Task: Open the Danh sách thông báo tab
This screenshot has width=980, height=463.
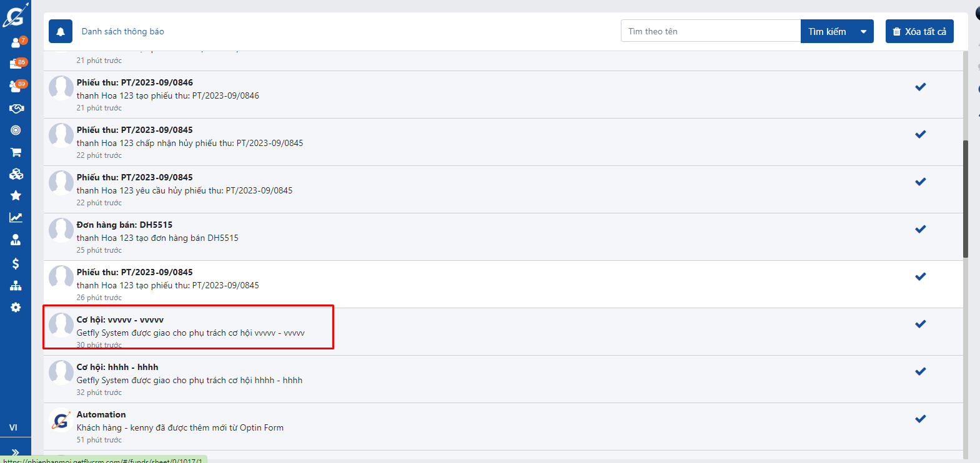Action: tap(123, 32)
